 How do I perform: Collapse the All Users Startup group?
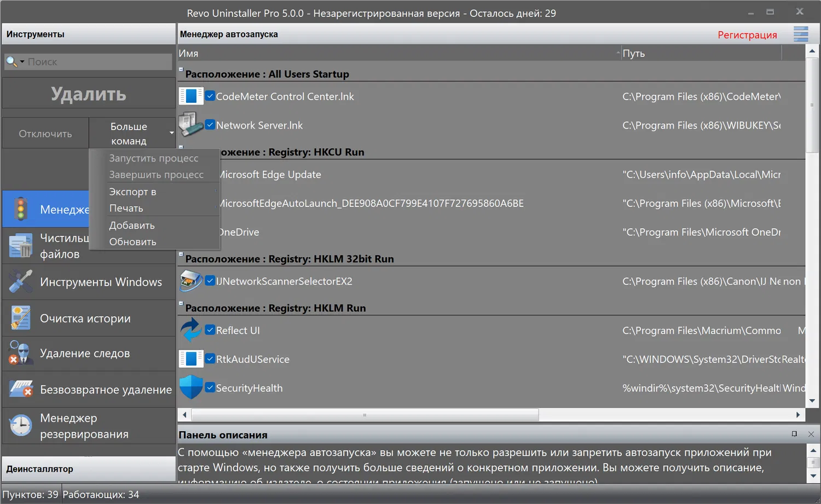click(x=181, y=69)
